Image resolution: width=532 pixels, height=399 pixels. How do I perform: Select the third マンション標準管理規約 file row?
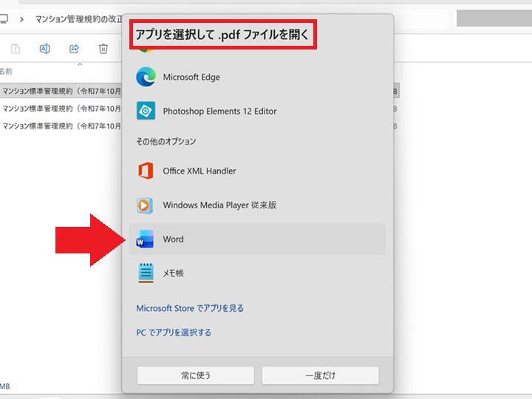tap(61, 126)
